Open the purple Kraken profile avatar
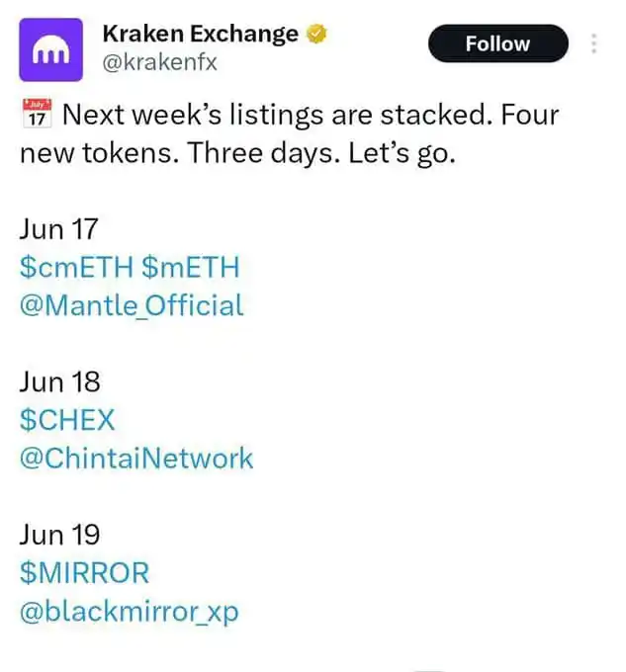Image resolution: width=626 pixels, height=672 pixels. (51, 49)
